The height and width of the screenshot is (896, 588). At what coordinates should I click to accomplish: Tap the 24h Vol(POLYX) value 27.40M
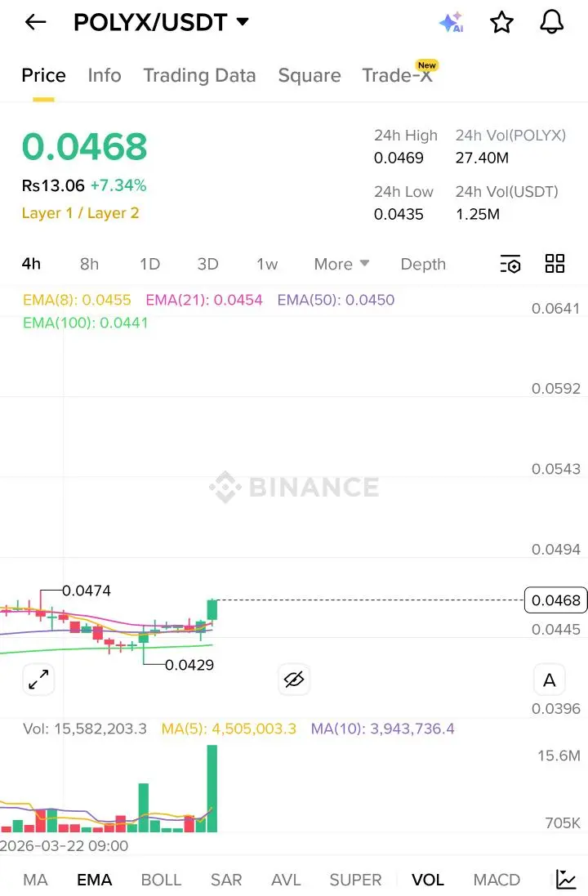[482, 158]
